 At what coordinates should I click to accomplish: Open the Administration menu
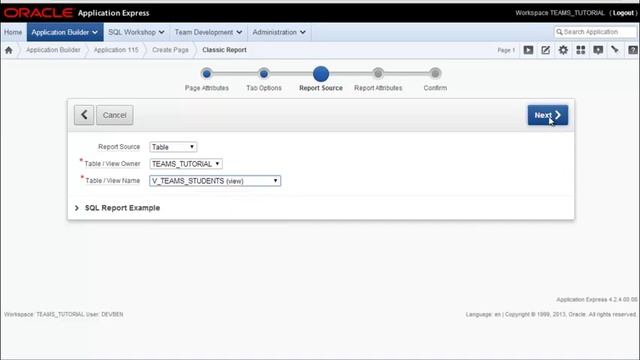pos(279,32)
